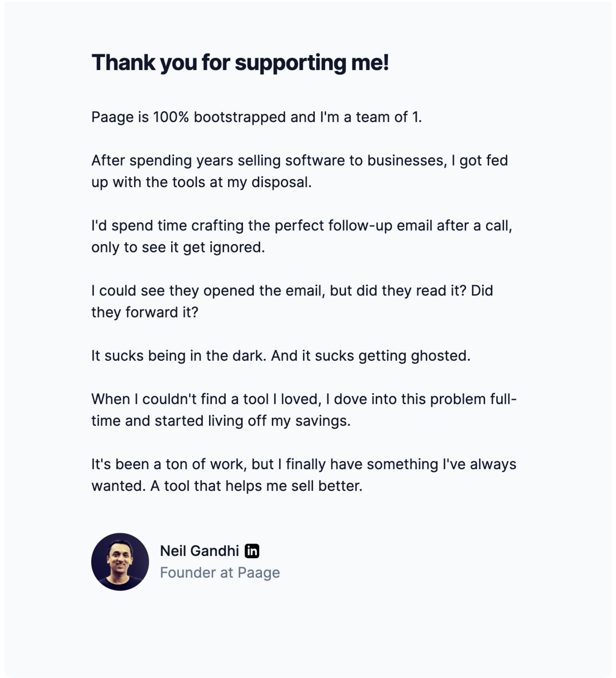Click Neil Gandhi's round profile photo
Viewport: 616px width, 678px height.
pyautogui.click(x=120, y=562)
